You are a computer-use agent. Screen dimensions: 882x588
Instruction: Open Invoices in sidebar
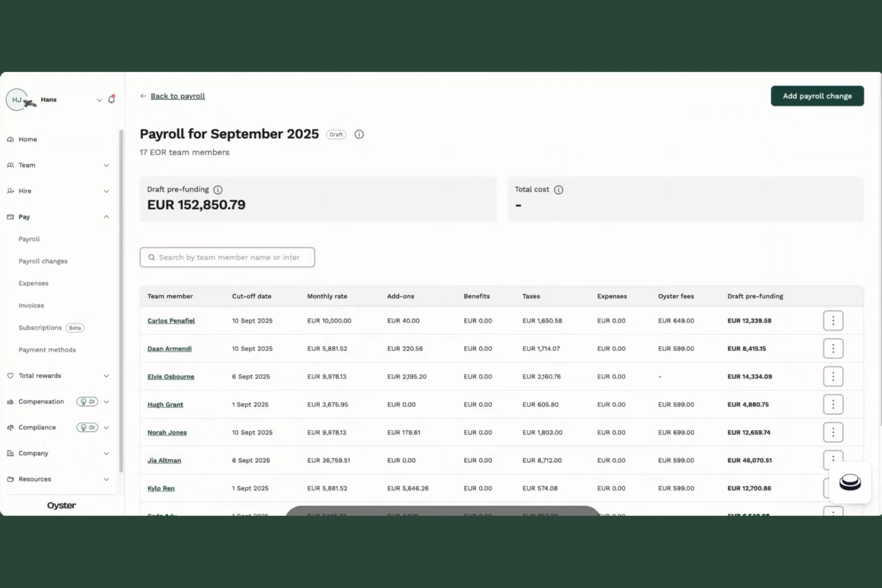(x=31, y=306)
